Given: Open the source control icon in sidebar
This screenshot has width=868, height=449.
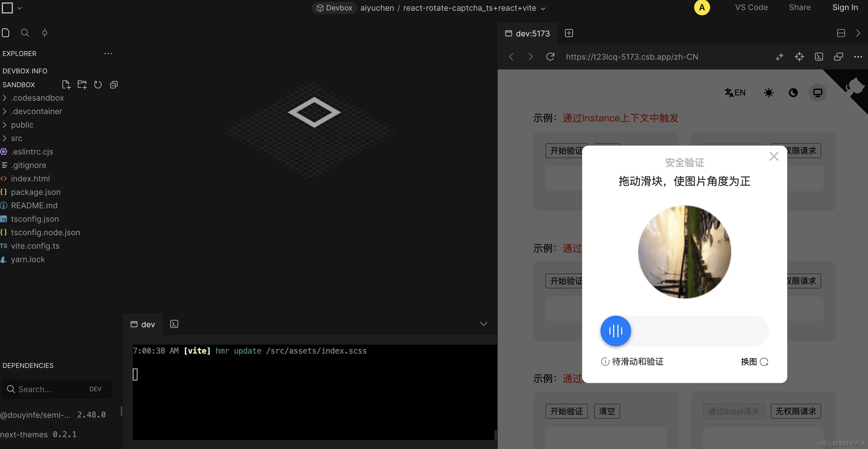Looking at the screenshot, I should [44, 33].
